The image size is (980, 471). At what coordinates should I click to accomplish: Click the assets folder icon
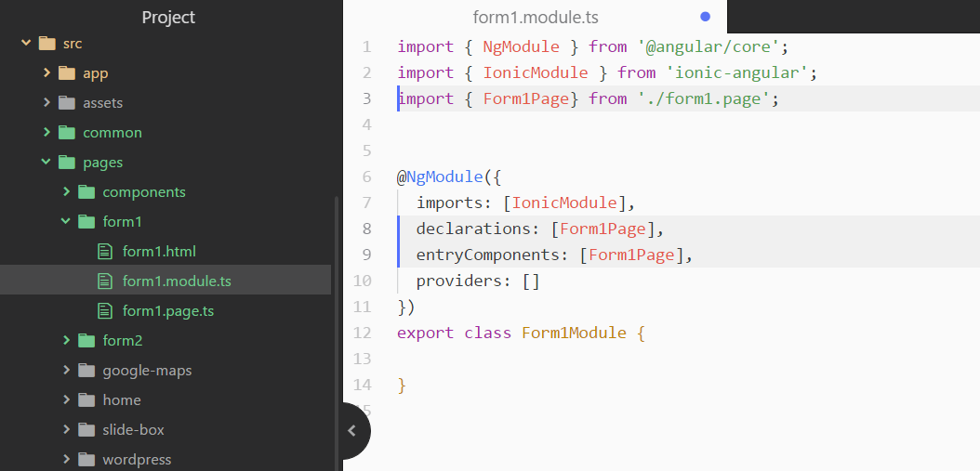point(67,102)
